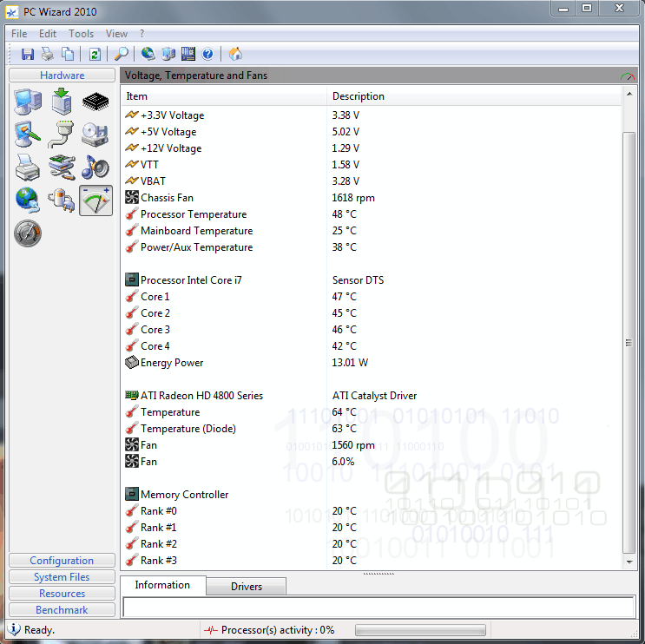Screen dimensions: 645x644
Task: Open the Tools menu
Action: tap(81, 34)
